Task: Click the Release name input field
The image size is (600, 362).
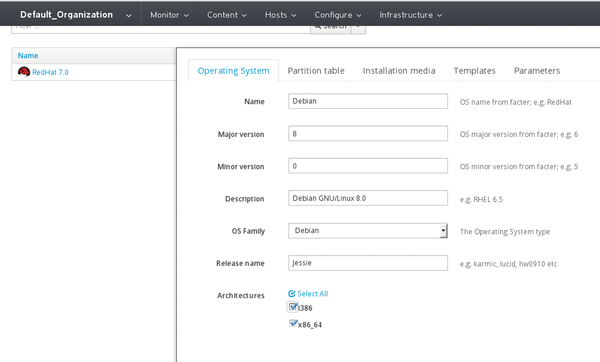Action: point(368,263)
